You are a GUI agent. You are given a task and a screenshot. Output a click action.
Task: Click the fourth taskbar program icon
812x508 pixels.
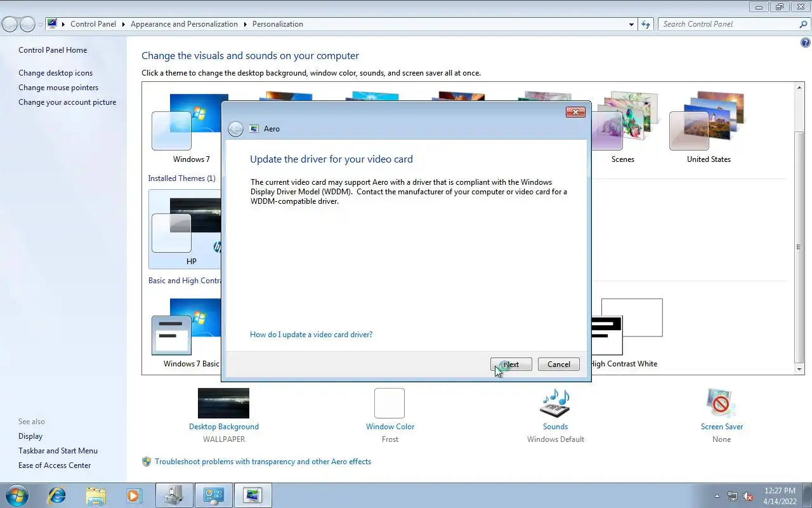click(x=174, y=495)
